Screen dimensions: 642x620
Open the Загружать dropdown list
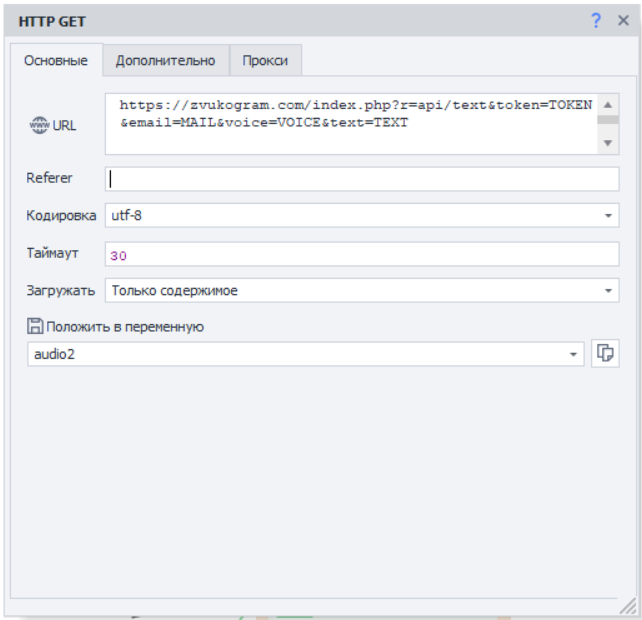(609, 291)
